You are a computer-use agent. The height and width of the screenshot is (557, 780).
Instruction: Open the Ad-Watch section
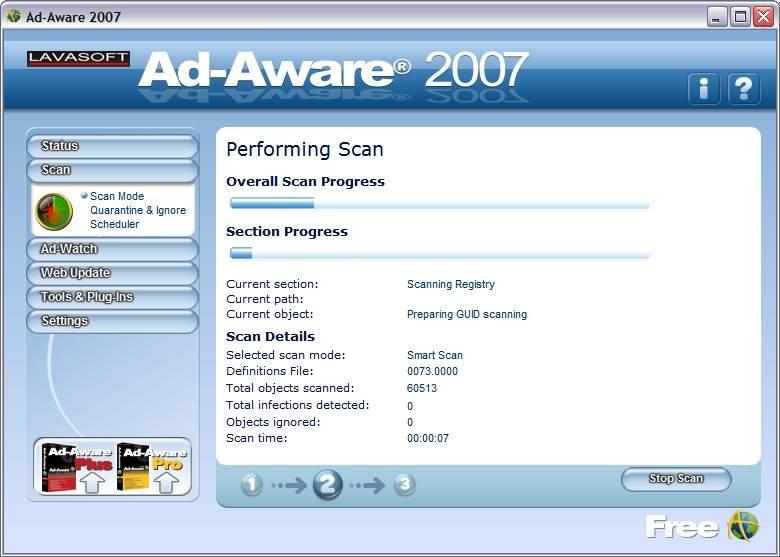(112, 249)
